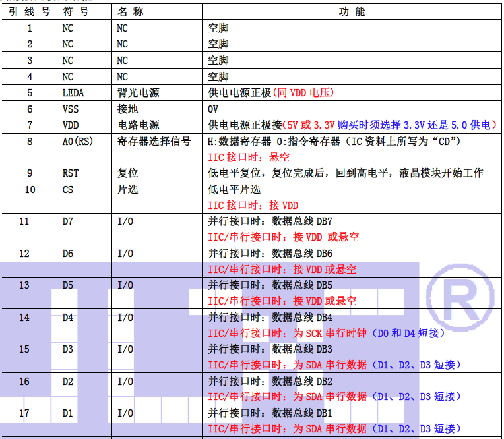Screen dimensions: 504x439
Task: Select the VSS symbol cell
Action: pos(70,109)
